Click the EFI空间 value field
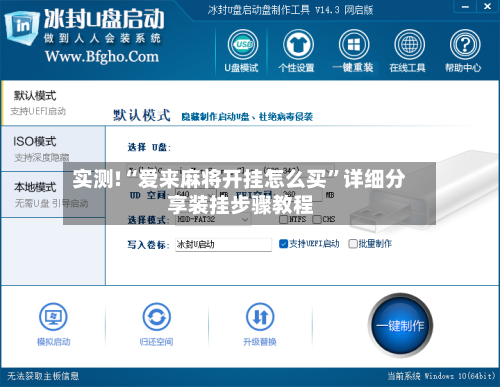The image size is (500, 387). [301, 195]
